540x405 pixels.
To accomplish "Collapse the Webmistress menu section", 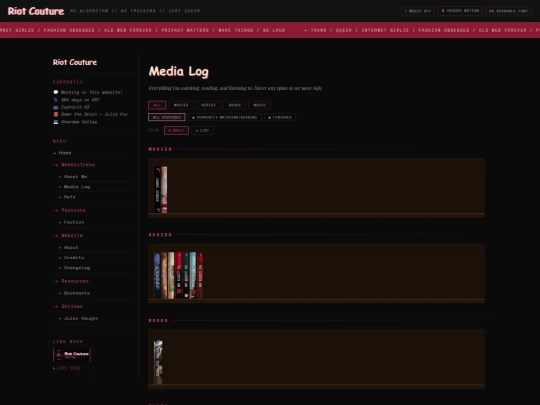I will (x=78, y=165).
